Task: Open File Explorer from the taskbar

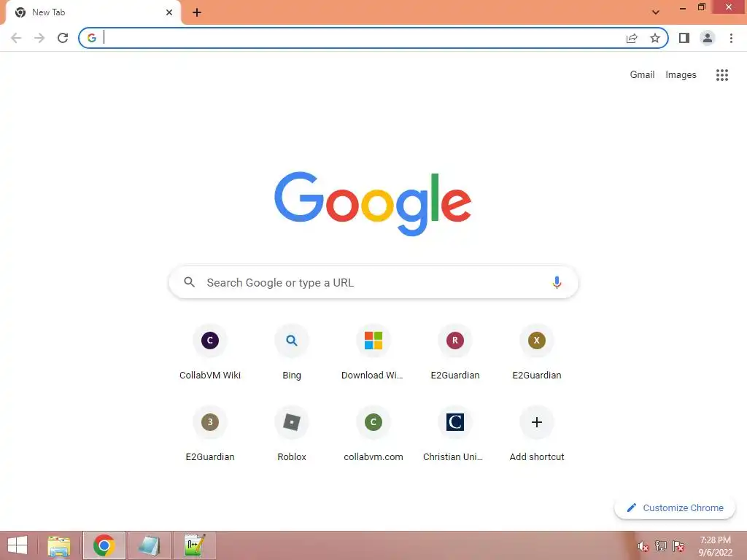Action: click(59, 545)
